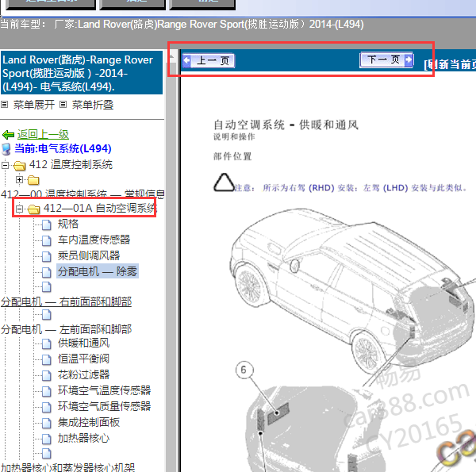This screenshot has width=476, height=472.
Task: Click 菜单展开 to expand the menu
Action: pyautogui.click(x=33, y=105)
